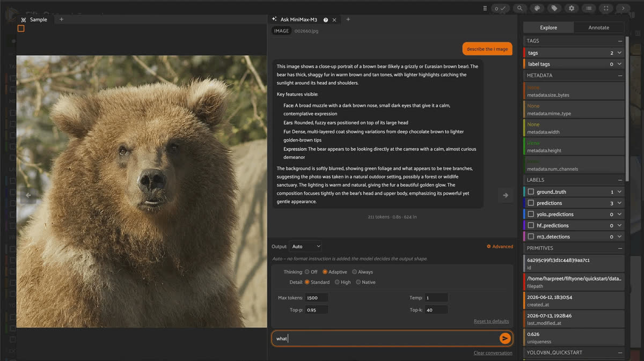Enable the yolo_predictions checkbox

coord(531,214)
